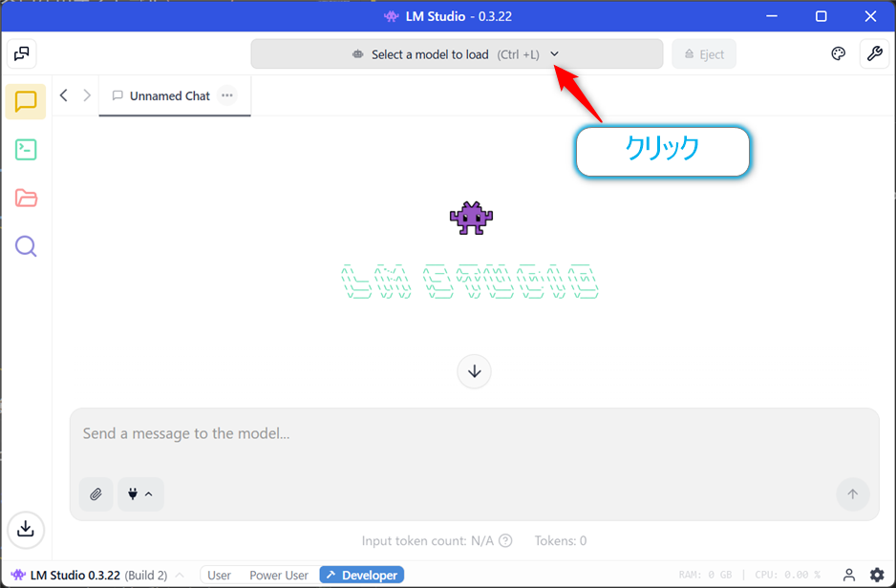The height and width of the screenshot is (588, 896).
Task: Expand the LM Studio version chevron
Action: pos(180,575)
